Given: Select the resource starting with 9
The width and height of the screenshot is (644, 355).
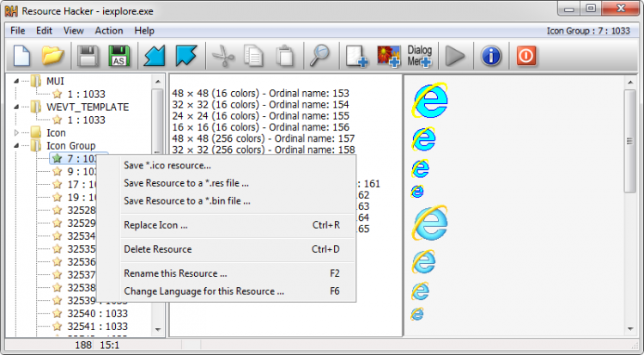Looking at the screenshot, I should [82, 172].
